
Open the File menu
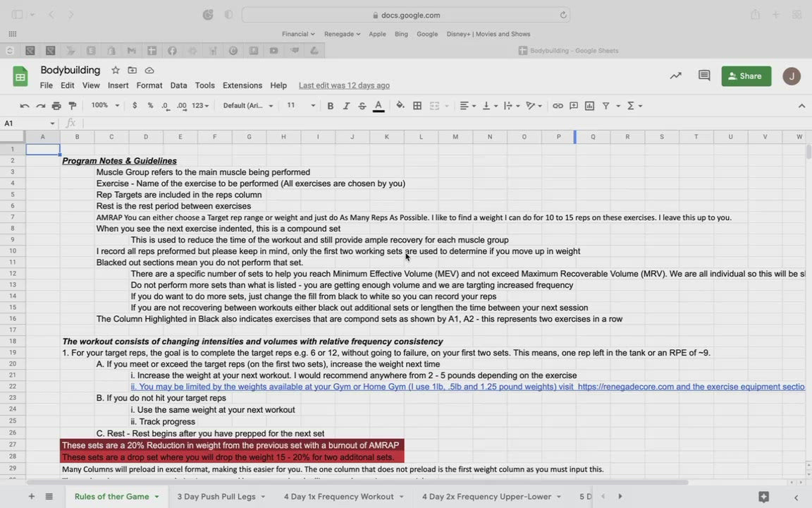[46, 85]
